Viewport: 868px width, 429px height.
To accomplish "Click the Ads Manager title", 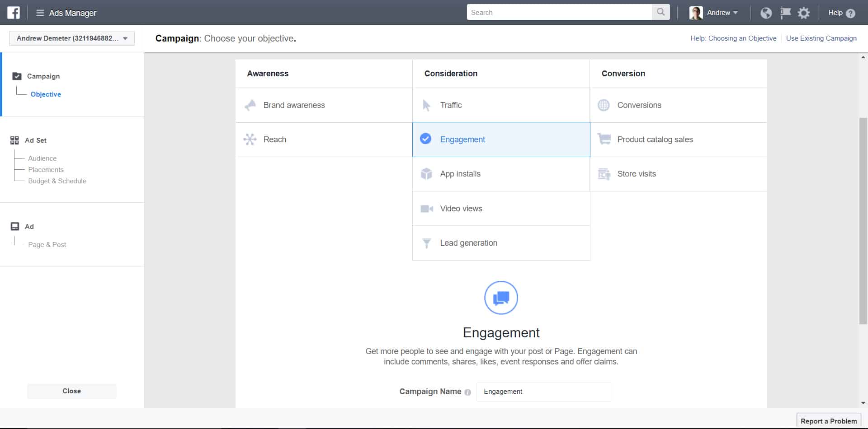I will pyautogui.click(x=72, y=13).
